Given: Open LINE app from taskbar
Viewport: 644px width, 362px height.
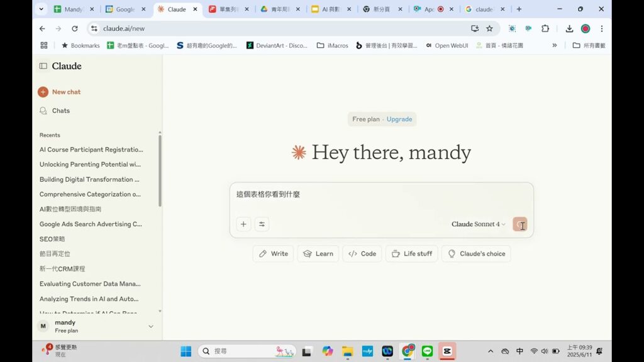Looking at the screenshot, I should click(427, 351).
